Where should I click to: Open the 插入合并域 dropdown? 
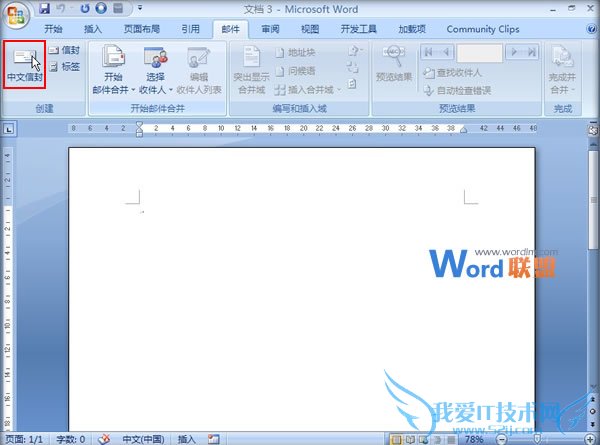pos(308,90)
